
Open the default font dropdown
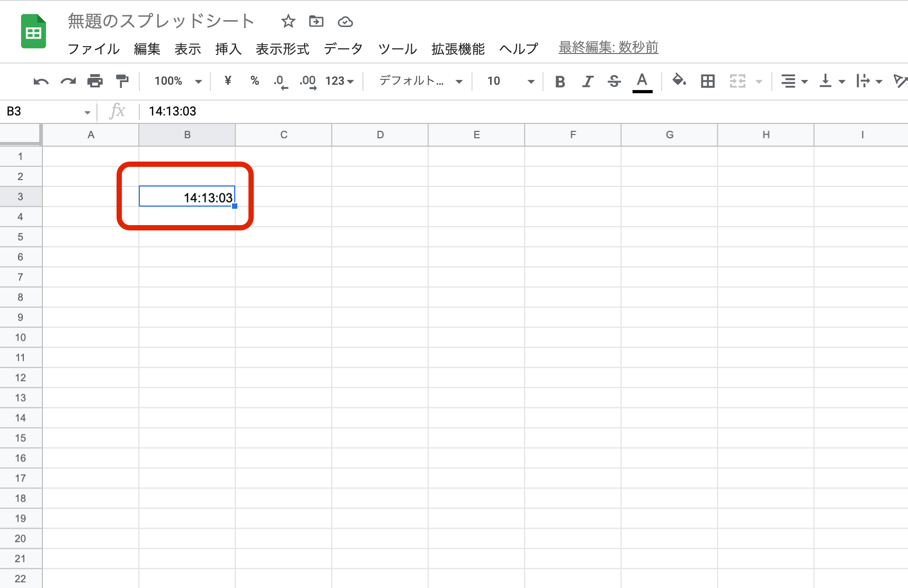421,81
